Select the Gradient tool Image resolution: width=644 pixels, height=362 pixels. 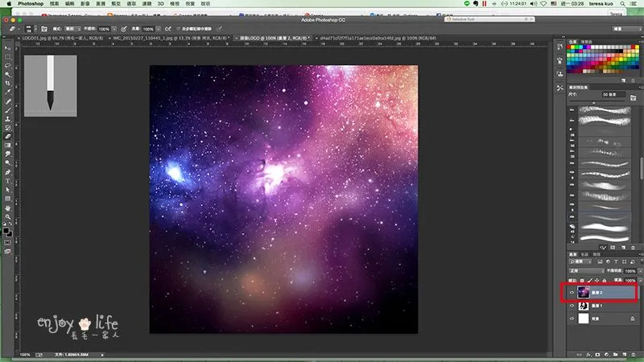8,146
